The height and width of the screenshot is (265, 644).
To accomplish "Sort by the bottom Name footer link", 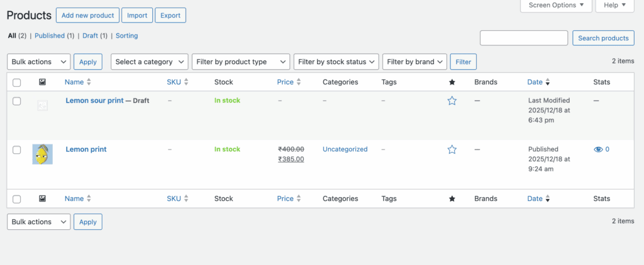I will (x=74, y=198).
